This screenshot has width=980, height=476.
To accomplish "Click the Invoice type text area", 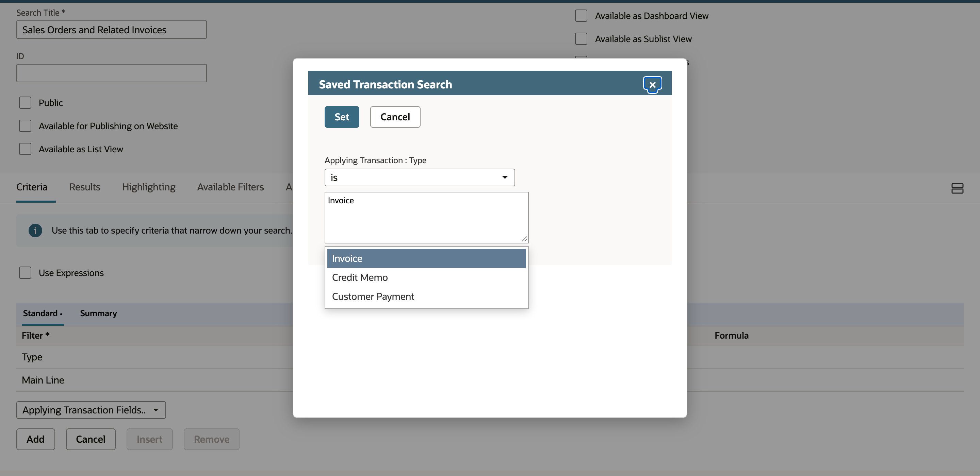I will click(426, 218).
